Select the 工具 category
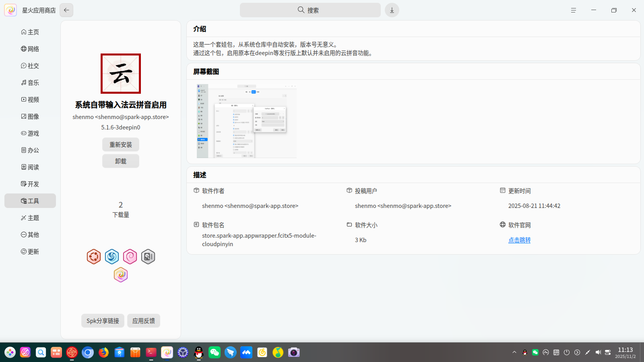The image size is (644, 362). pos(30,201)
